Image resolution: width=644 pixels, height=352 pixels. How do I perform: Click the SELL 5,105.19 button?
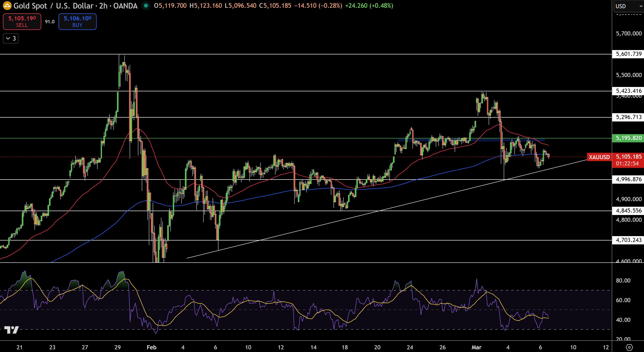point(22,22)
